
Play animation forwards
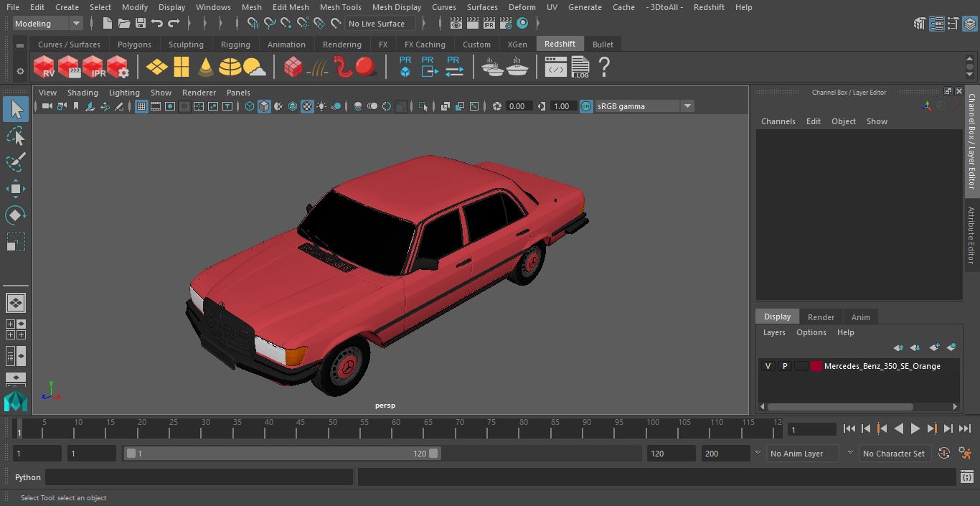(x=915, y=428)
